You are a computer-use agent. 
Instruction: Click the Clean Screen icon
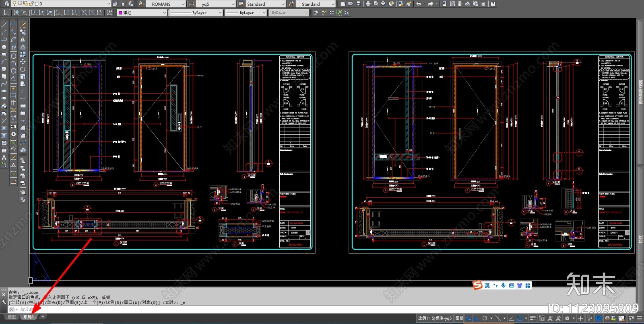click(631, 318)
